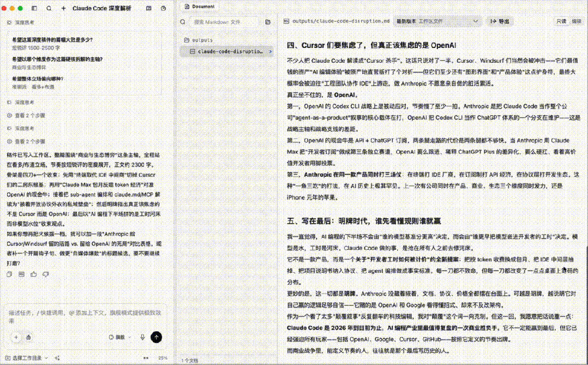Expand the first 查看 2 个步骤 section
This screenshot has width=588, height=365.
[x=26, y=116]
